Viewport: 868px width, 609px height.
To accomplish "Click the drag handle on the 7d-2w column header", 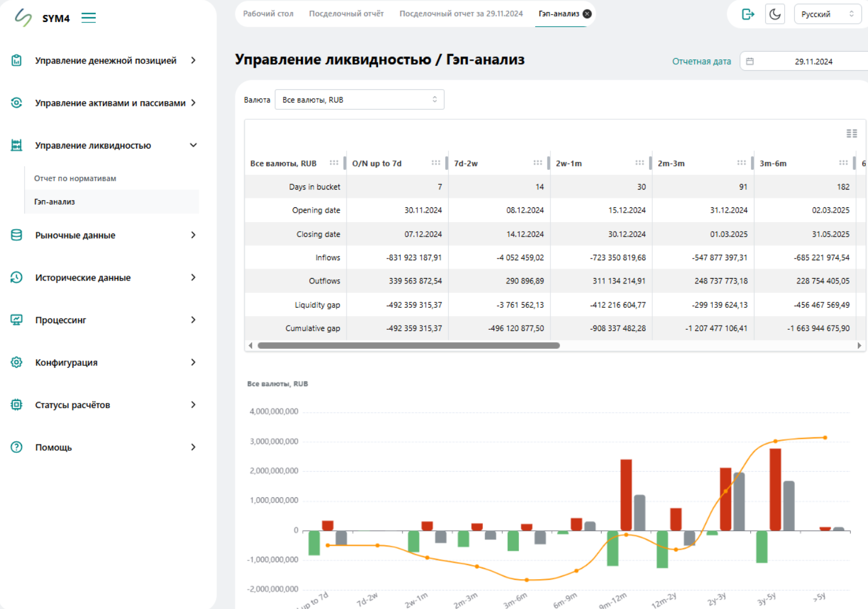I will tap(537, 163).
